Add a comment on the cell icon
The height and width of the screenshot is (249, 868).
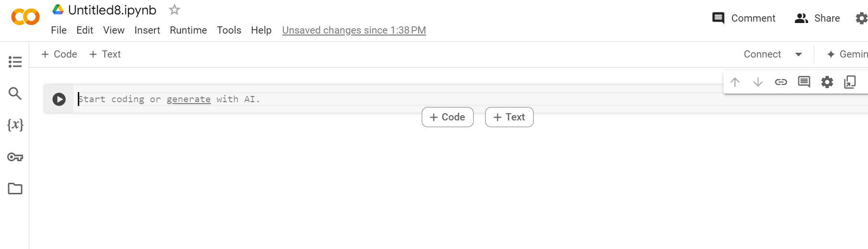point(804,82)
